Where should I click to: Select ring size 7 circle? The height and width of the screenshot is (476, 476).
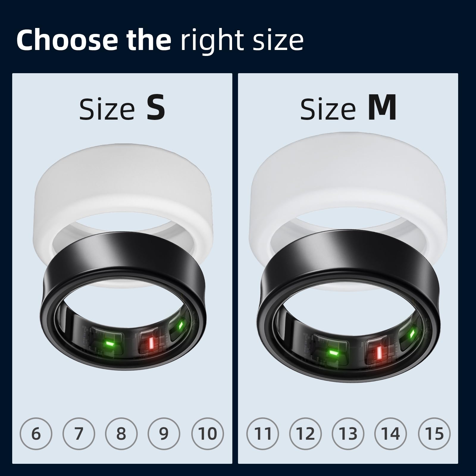(x=79, y=433)
